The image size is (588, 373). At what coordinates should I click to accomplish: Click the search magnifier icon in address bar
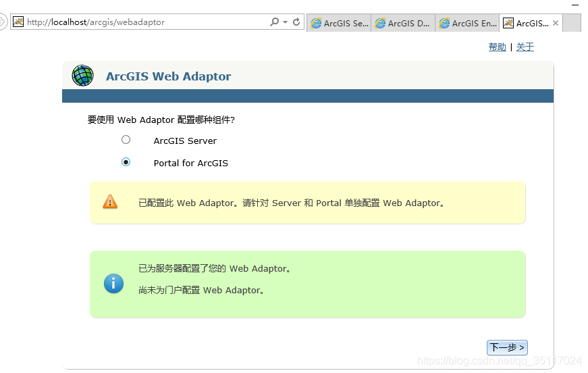[275, 22]
